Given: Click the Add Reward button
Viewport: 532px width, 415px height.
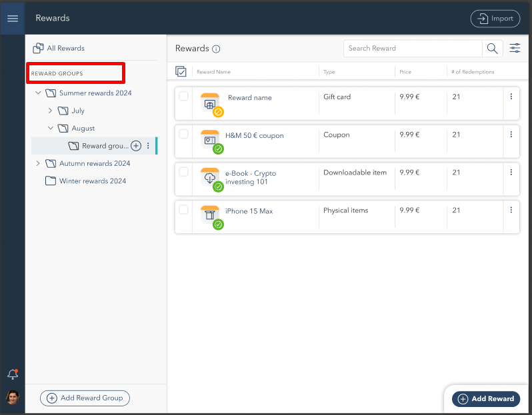Looking at the screenshot, I should 486,399.
